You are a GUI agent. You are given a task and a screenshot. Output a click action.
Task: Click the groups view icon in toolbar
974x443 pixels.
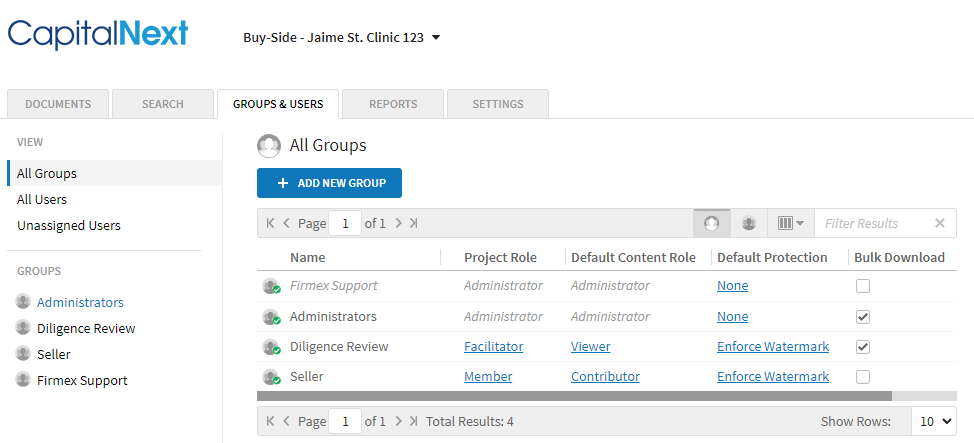point(711,223)
